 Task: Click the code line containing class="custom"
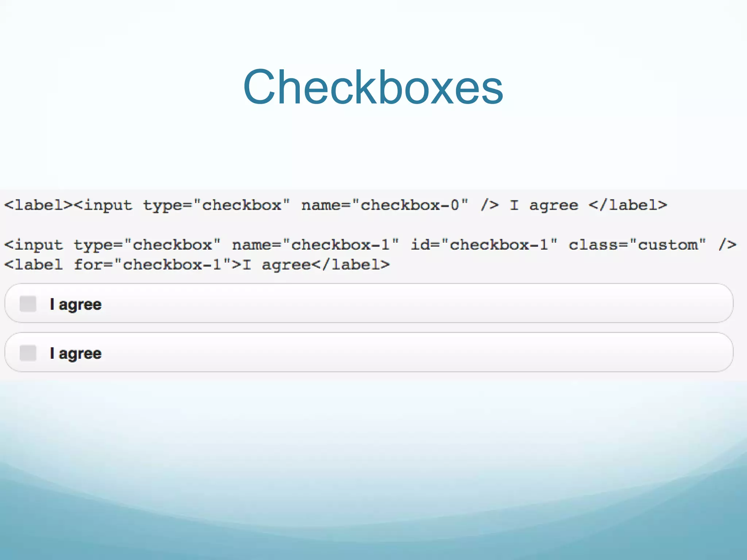tap(370, 245)
